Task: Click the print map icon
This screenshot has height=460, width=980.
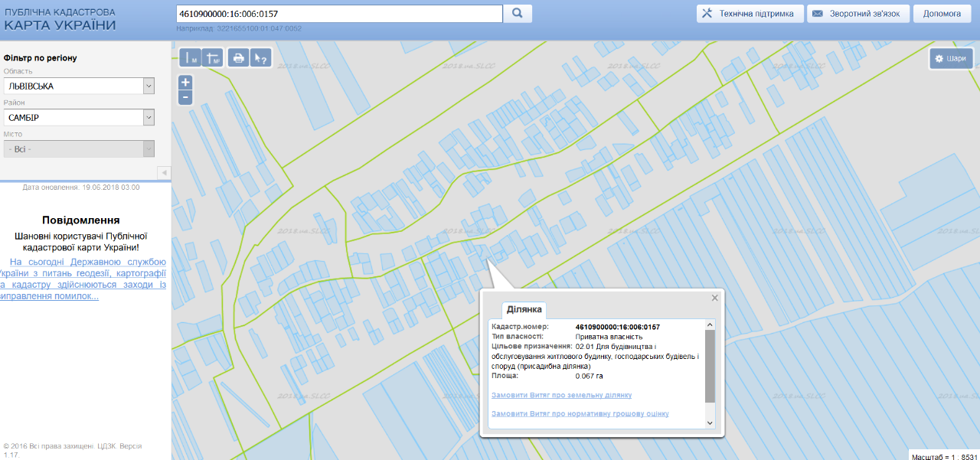Action: 239,58
